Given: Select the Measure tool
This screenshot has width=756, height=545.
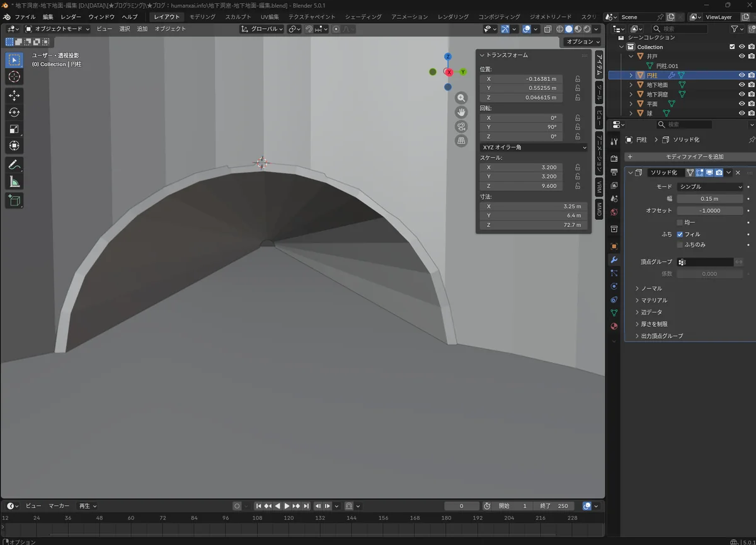Looking at the screenshot, I should click(14, 182).
